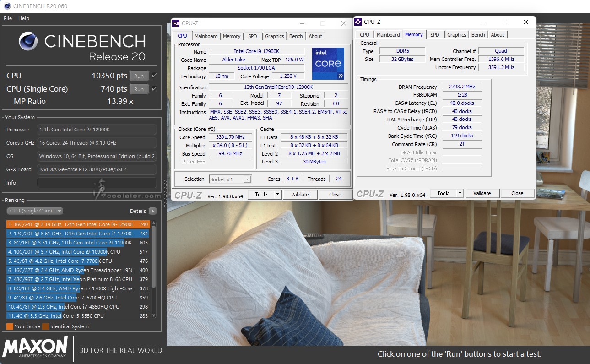Screen dimensions: 590x364
Task: Switch to Mainboard tab in left CPU-Z
Action: pyautogui.click(x=206, y=36)
